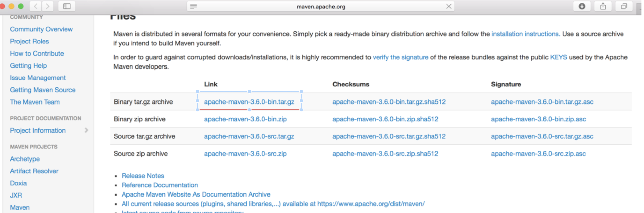
Task: Click the maven.apache.org address field
Action: pyautogui.click(x=321, y=7)
